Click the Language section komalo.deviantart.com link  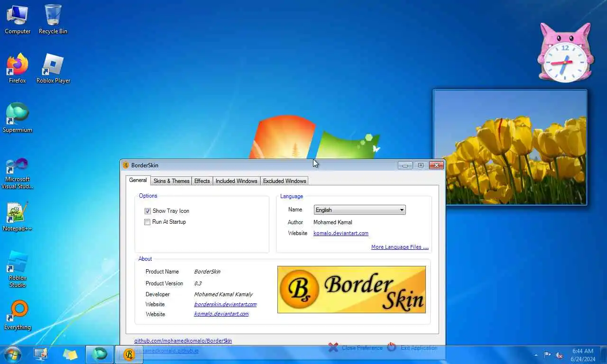(341, 233)
